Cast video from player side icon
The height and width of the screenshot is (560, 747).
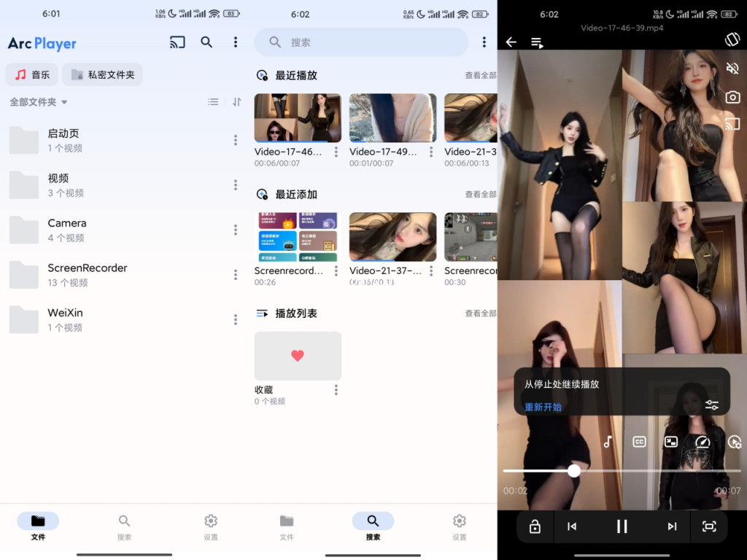(x=732, y=124)
